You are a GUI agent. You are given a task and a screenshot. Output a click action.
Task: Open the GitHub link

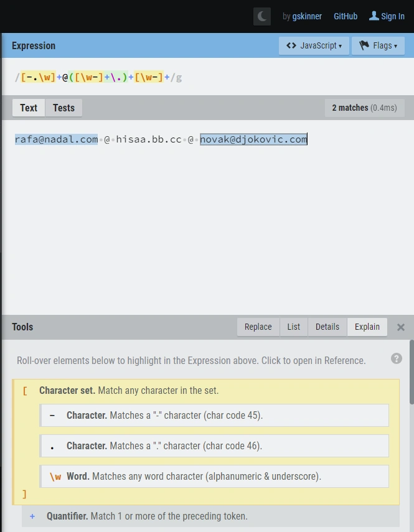click(346, 16)
